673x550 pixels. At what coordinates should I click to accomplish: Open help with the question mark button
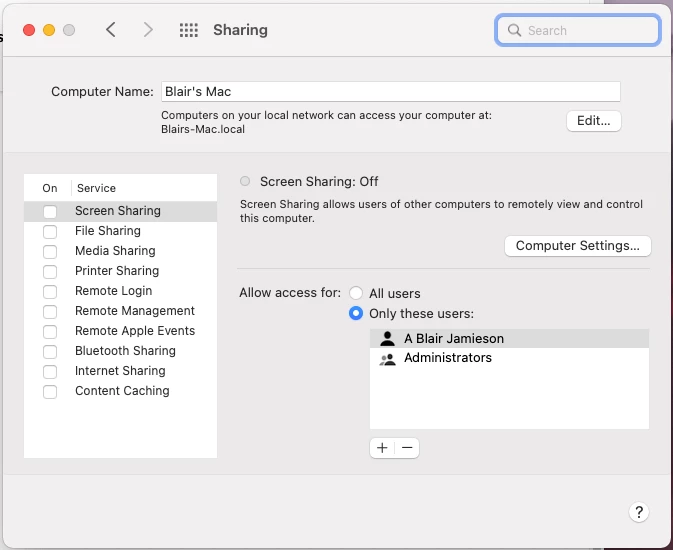coord(639,512)
